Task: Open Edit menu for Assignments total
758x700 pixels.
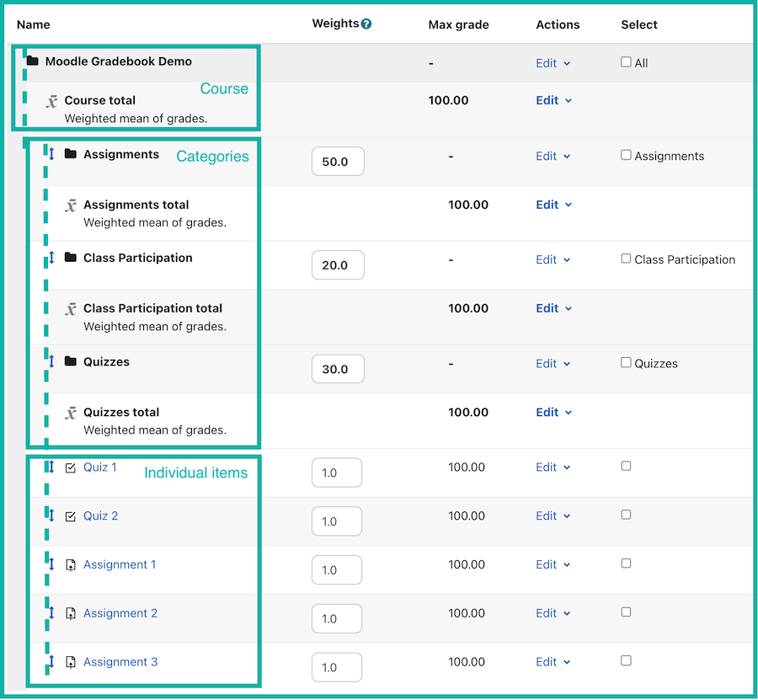Action: [553, 205]
